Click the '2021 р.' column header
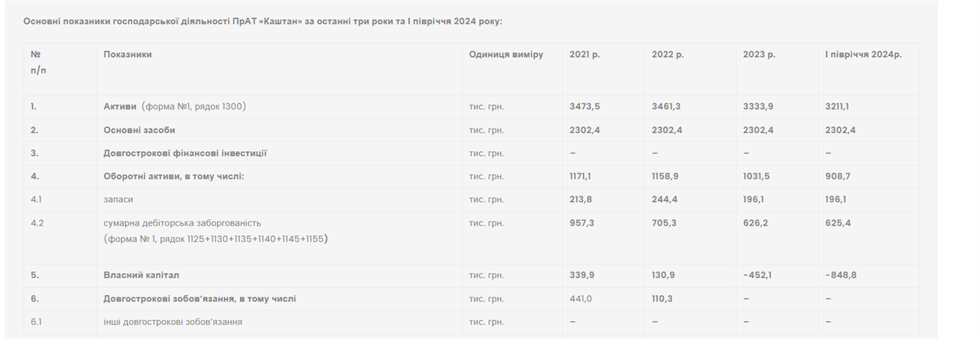The image size is (980, 339). click(x=585, y=54)
